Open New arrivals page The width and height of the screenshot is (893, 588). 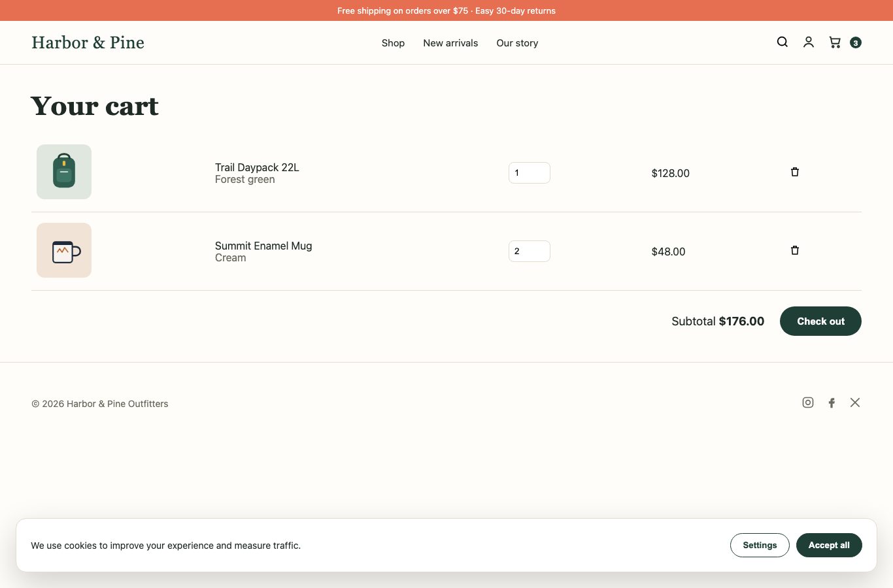click(450, 43)
